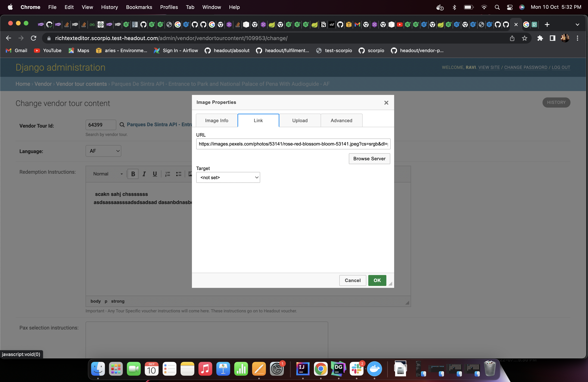588x382 pixels.
Task: Click the HISTORY button
Action: 556,103
